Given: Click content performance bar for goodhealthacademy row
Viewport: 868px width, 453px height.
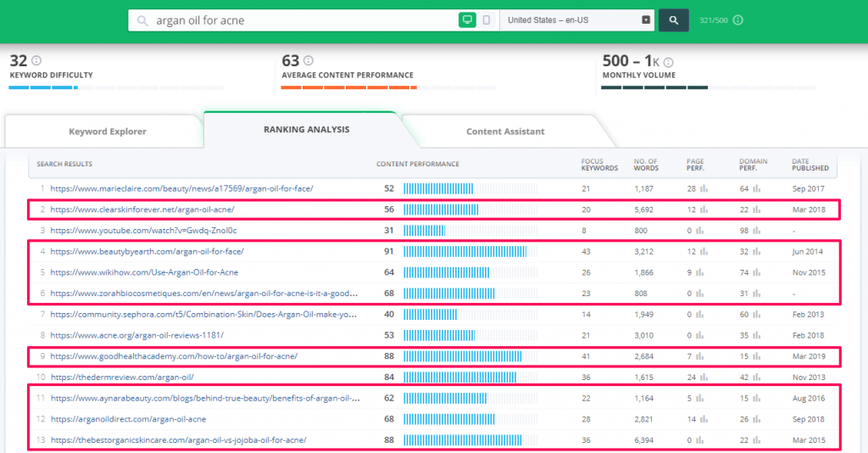Looking at the screenshot, I should coord(470,356).
